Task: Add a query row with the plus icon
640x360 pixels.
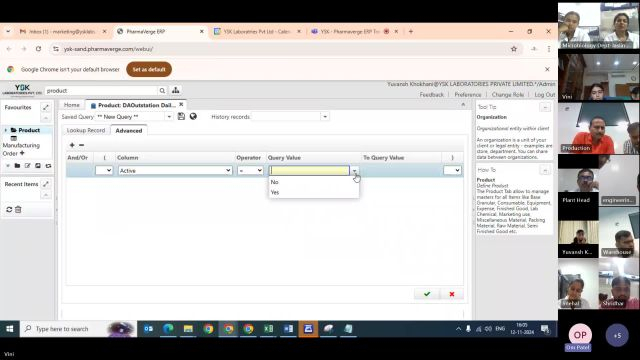Action: pos(72,145)
